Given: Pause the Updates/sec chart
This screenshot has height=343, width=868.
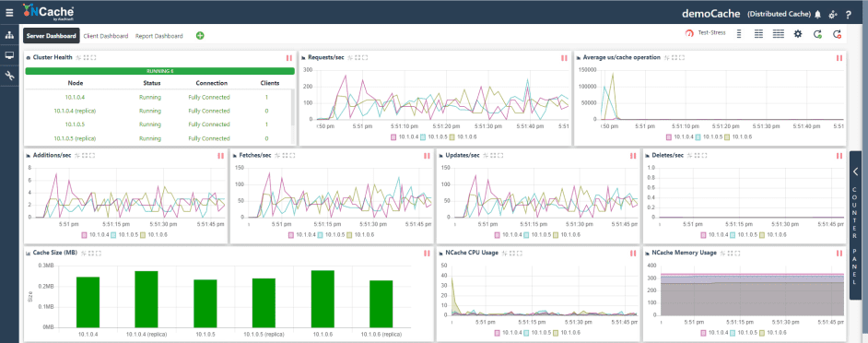Looking at the screenshot, I should tap(633, 156).
